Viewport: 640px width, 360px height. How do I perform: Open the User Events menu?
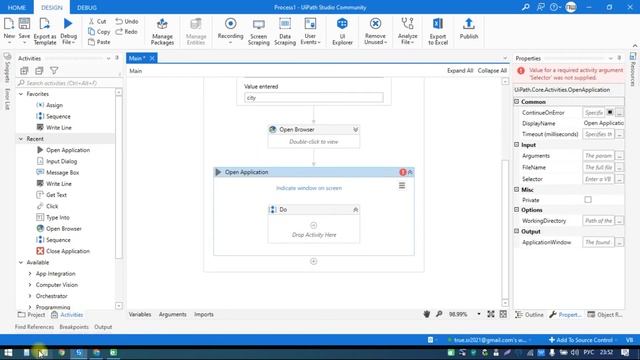click(x=310, y=31)
